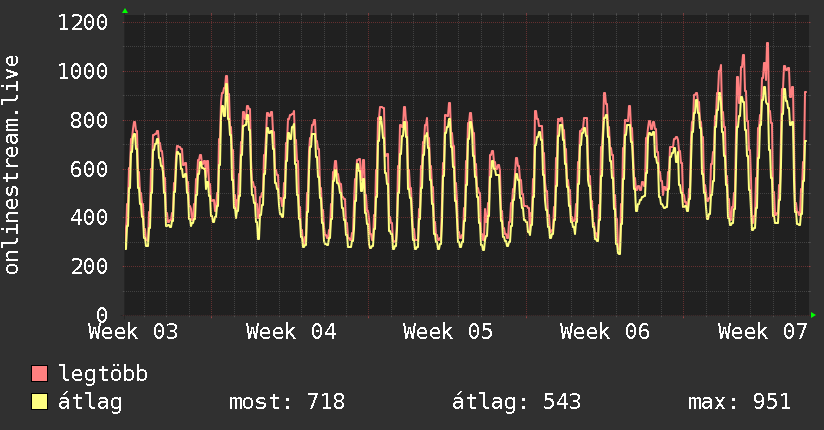Click the 600 y-axis value
Image resolution: width=824 pixels, height=430 pixels.
click(89, 169)
